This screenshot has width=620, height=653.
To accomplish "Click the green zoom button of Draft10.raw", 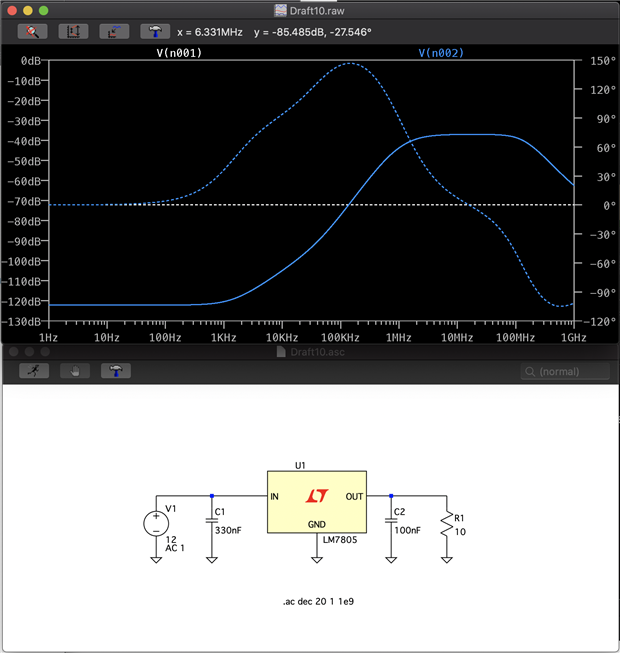I will pyautogui.click(x=44, y=11).
